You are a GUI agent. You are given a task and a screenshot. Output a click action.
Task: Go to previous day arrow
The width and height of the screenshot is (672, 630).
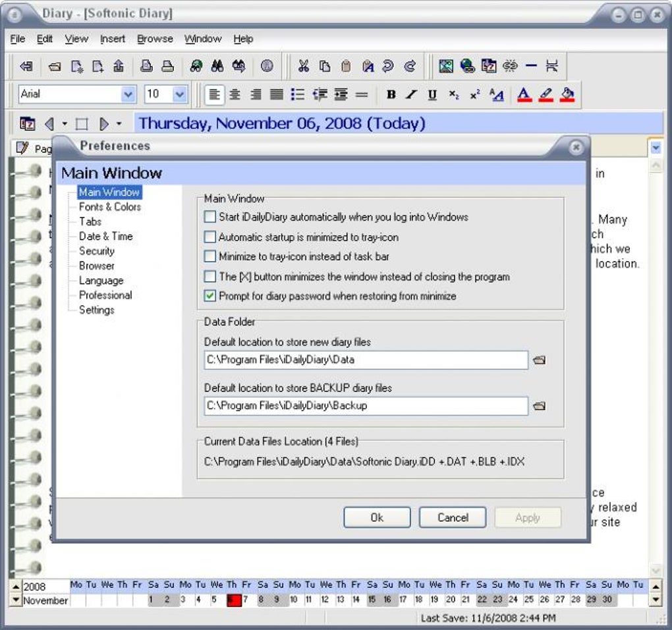coord(49,124)
